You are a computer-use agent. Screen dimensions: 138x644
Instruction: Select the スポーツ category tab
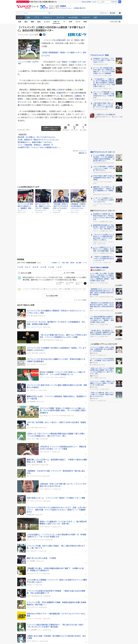pyautogui.click(x=56, y=22)
